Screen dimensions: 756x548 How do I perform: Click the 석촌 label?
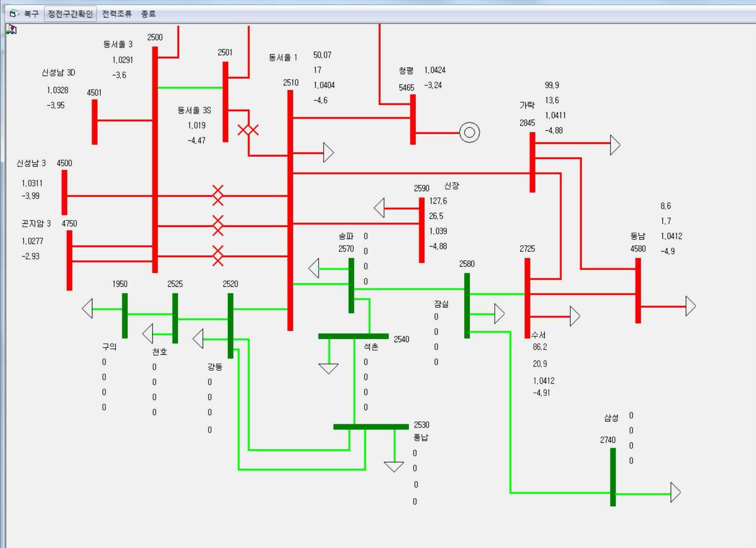371,347
